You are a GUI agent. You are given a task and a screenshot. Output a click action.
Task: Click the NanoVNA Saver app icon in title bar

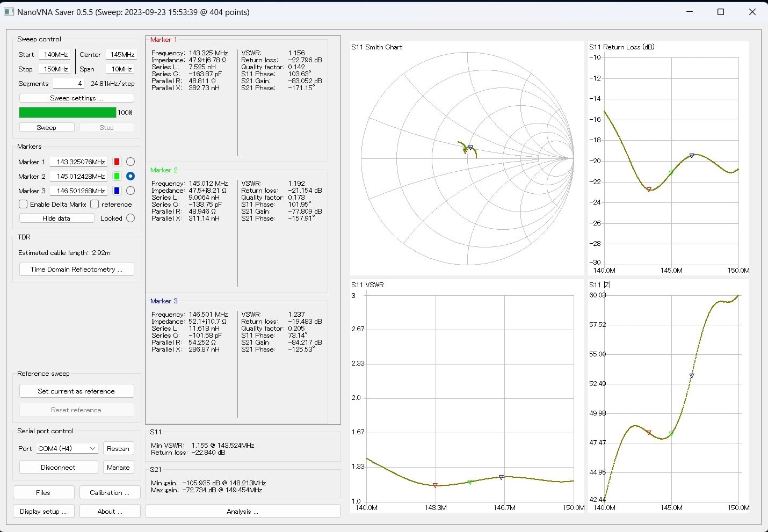(9, 12)
